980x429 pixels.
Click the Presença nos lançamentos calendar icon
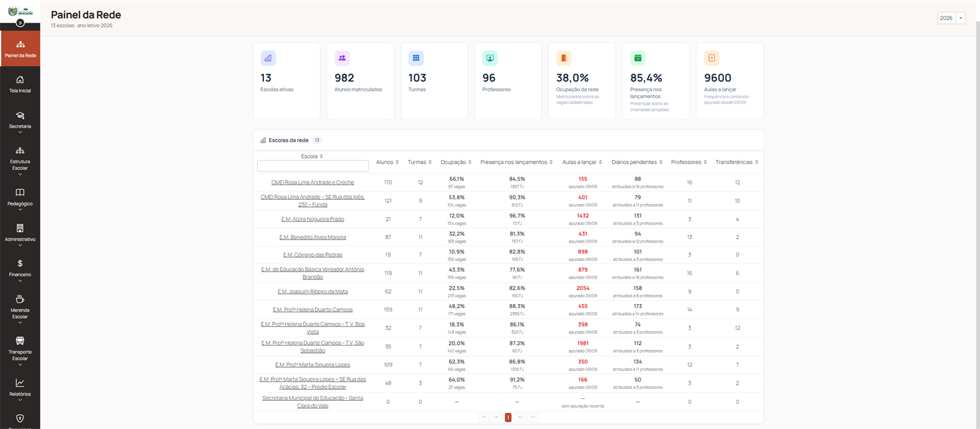point(638,58)
